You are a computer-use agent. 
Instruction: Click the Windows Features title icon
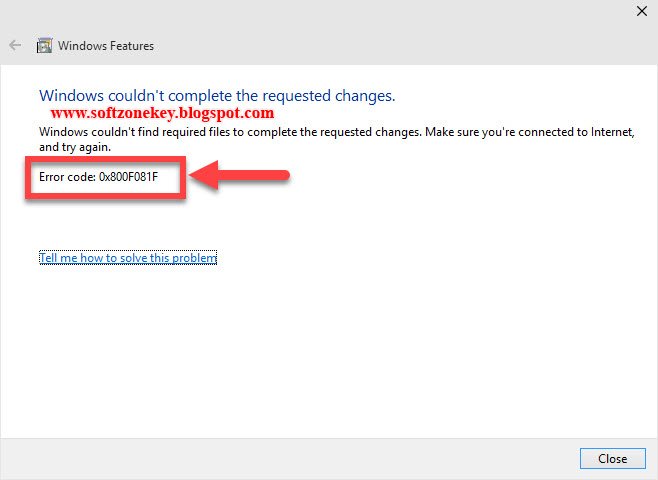44,45
